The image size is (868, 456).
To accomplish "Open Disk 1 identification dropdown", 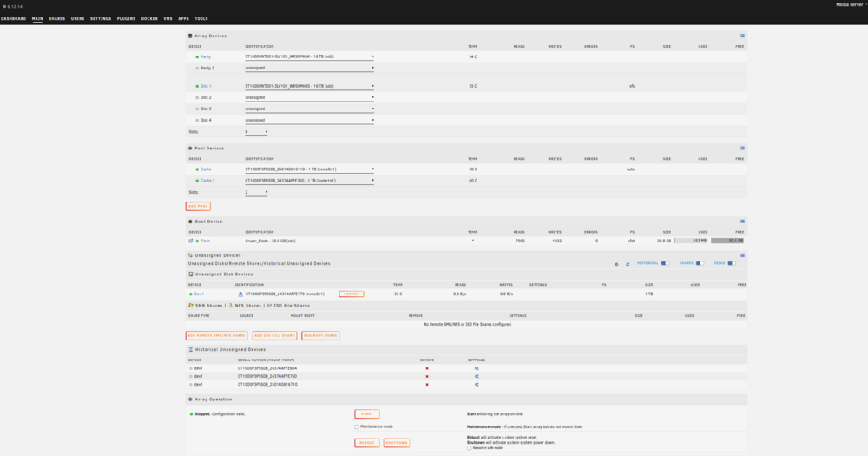I will coord(310,87).
